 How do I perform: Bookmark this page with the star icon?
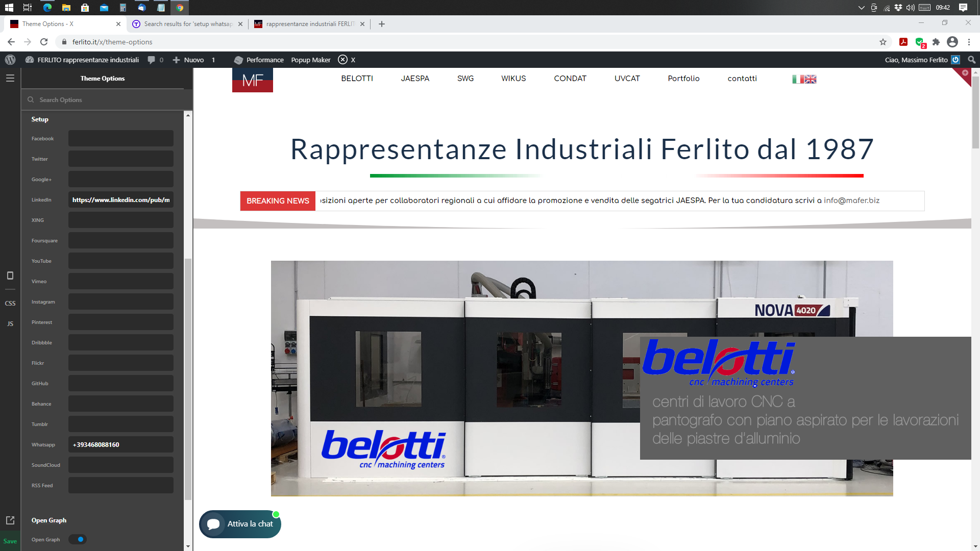coord(883,42)
